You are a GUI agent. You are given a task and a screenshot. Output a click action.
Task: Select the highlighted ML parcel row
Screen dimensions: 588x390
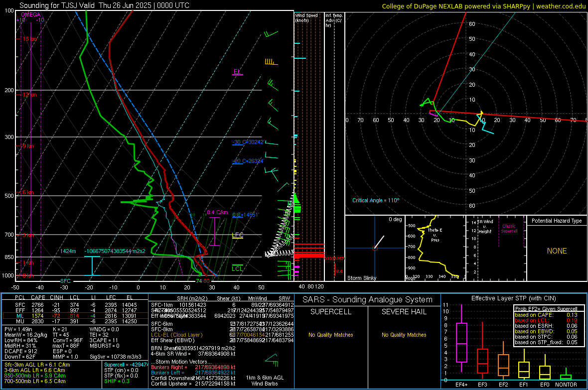[75, 316]
